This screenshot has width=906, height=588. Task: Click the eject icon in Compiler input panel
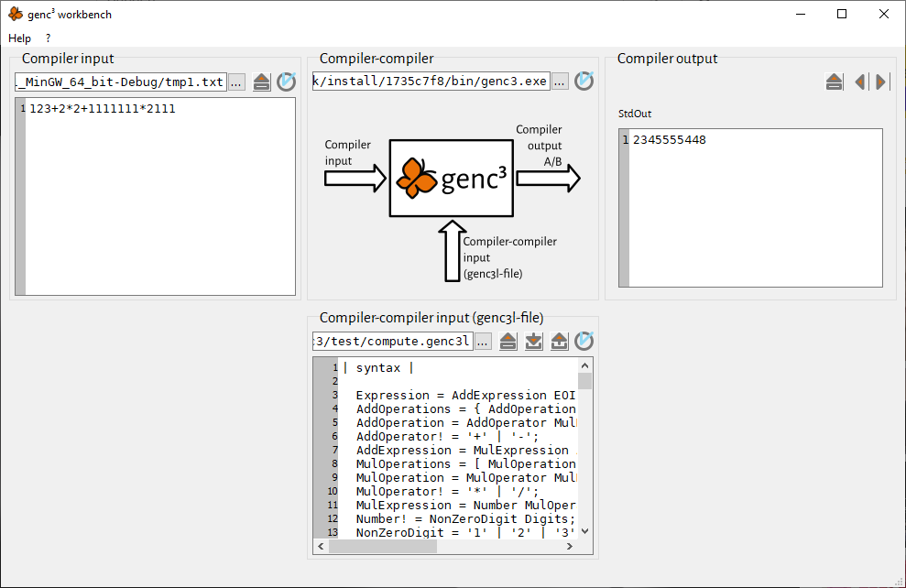[x=262, y=82]
